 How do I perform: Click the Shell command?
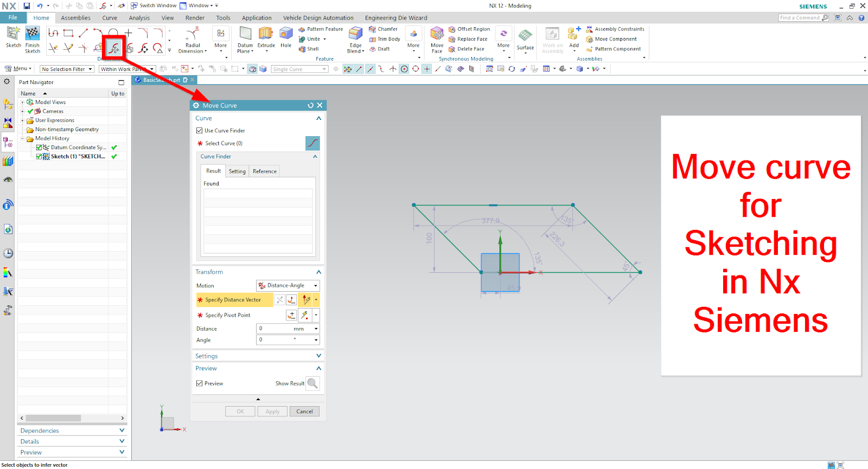tap(309, 49)
